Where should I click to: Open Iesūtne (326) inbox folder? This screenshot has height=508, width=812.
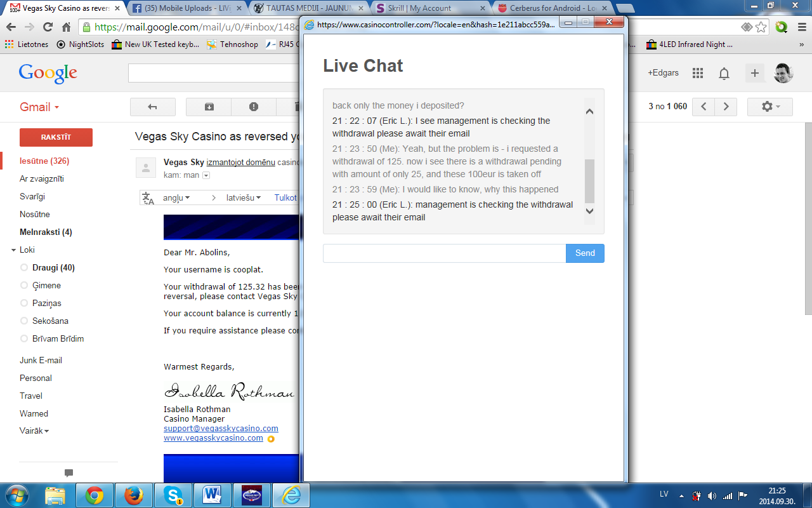tap(44, 161)
